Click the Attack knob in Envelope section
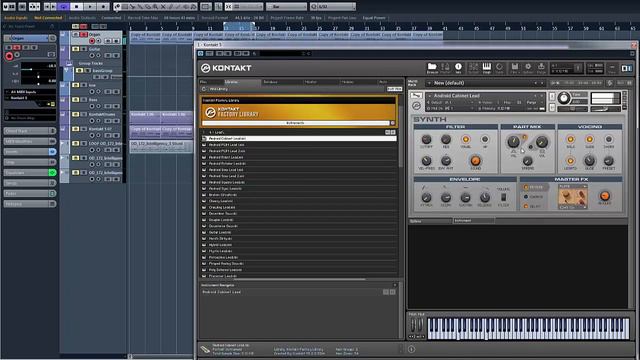Viewport: 640px width, 360px height. tap(426, 198)
